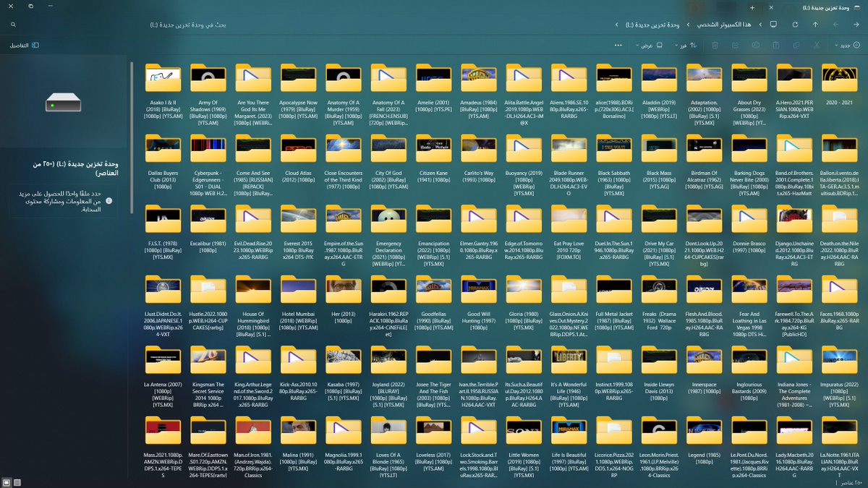Select the 'Amadeus (1984)' folder
This screenshot has height=488, width=868.
click(x=478, y=90)
